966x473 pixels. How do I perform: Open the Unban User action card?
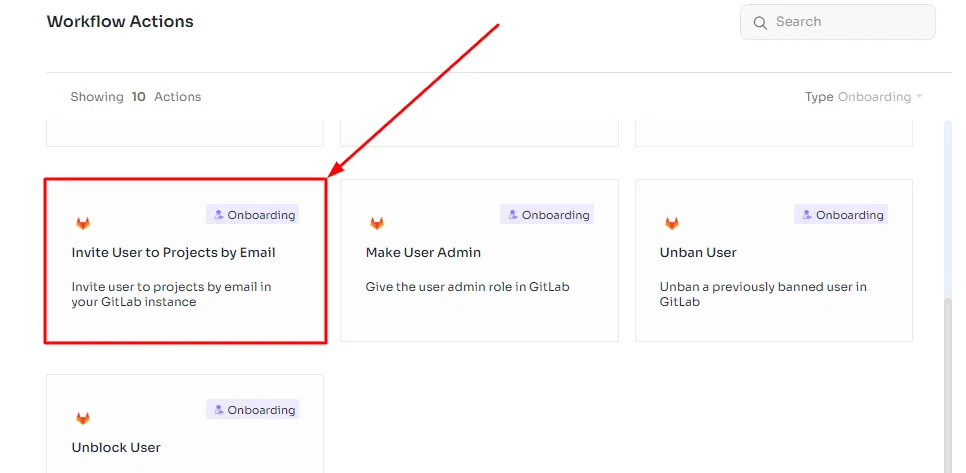click(x=774, y=261)
